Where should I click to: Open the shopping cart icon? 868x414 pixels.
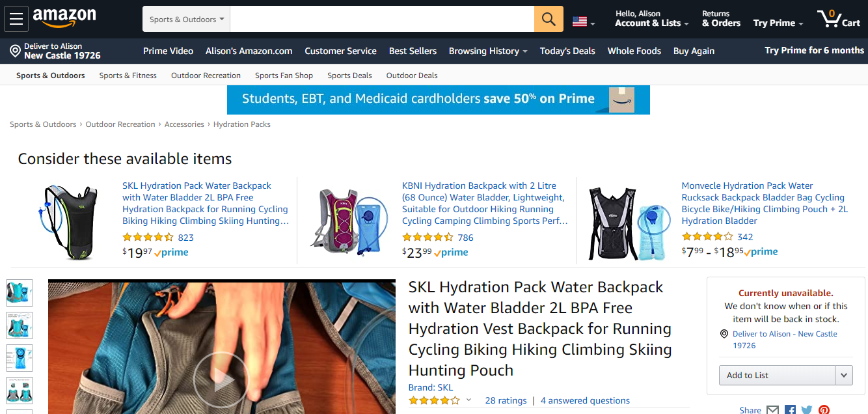[x=839, y=19]
